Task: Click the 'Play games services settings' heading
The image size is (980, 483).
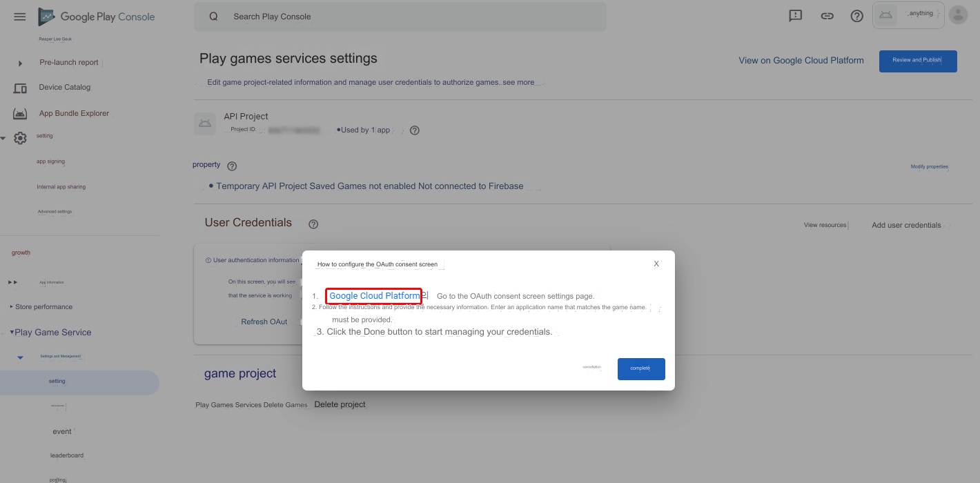Action: click(288, 59)
